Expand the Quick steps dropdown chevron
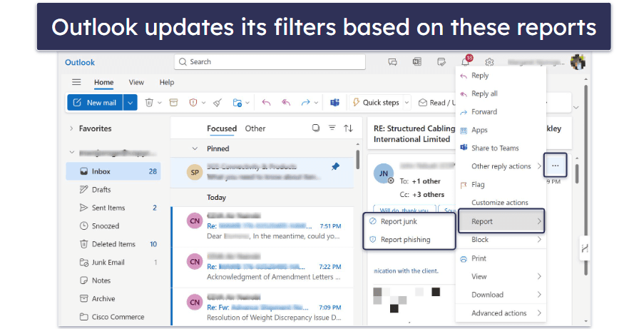Screen dimensions: 644x329 407,102
